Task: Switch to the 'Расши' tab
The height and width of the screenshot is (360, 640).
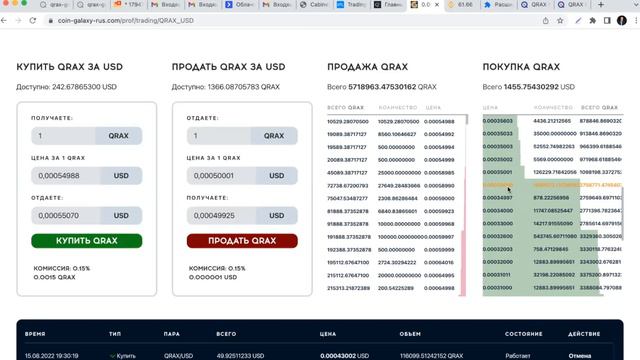Action: point(498,5)
